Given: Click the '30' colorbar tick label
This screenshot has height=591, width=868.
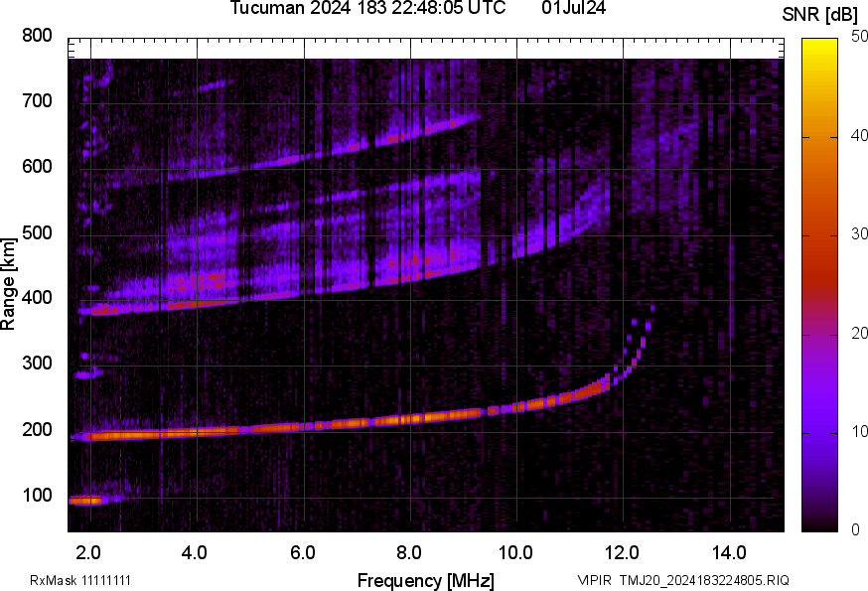Looking at the screenshot, I should click(x=859, y=234).
